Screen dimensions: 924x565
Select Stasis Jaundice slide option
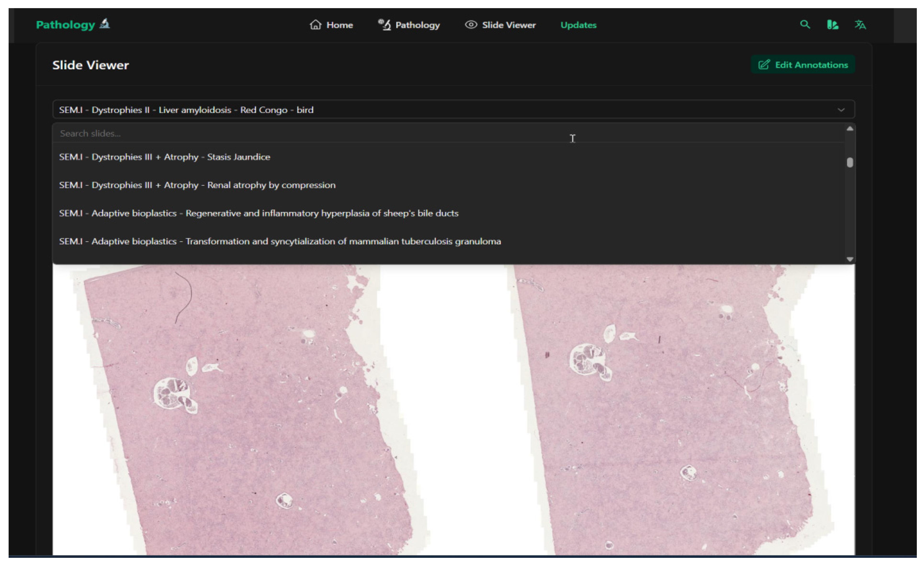(164, 157)
